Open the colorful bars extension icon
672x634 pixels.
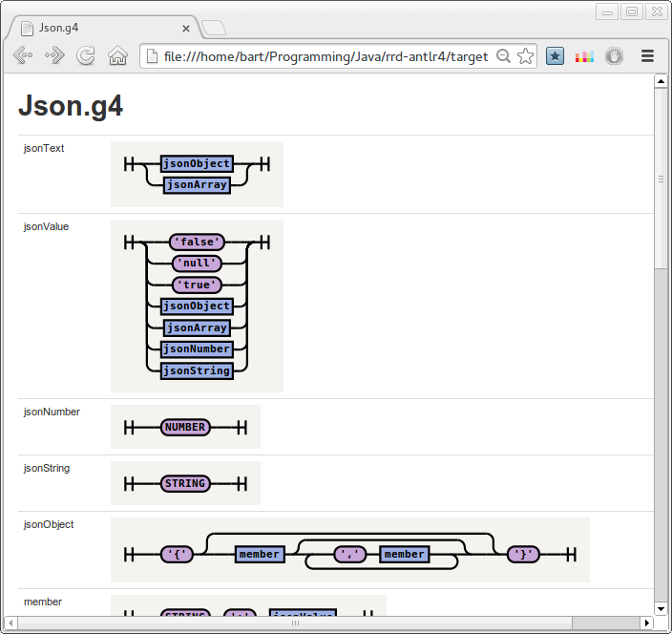[584, 56]
